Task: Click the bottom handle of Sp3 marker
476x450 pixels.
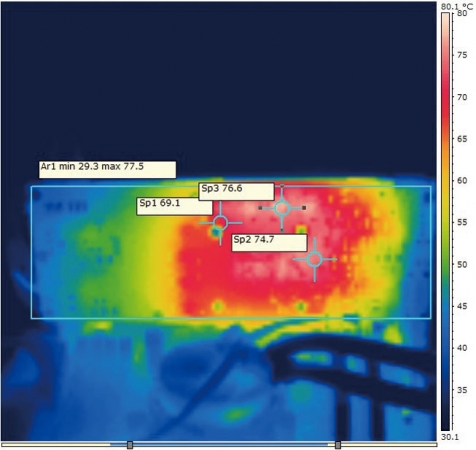Action: 282,230
